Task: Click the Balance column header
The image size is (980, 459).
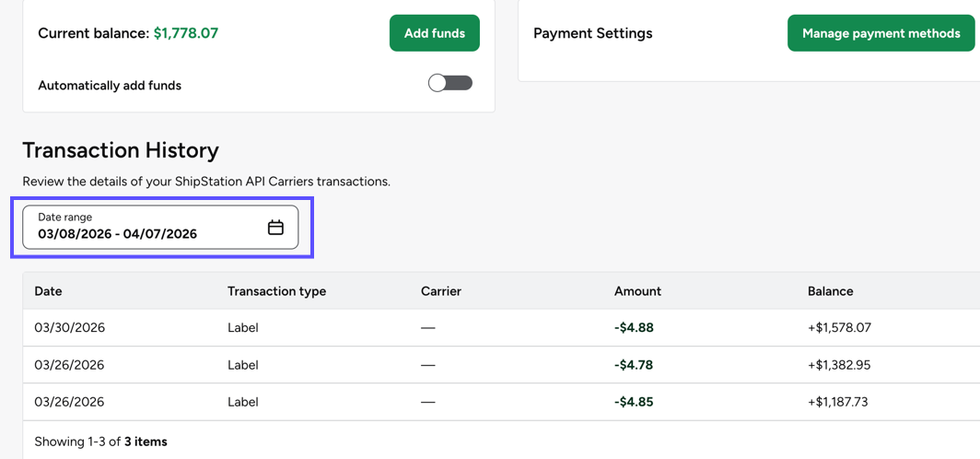Action: point(830,290)
